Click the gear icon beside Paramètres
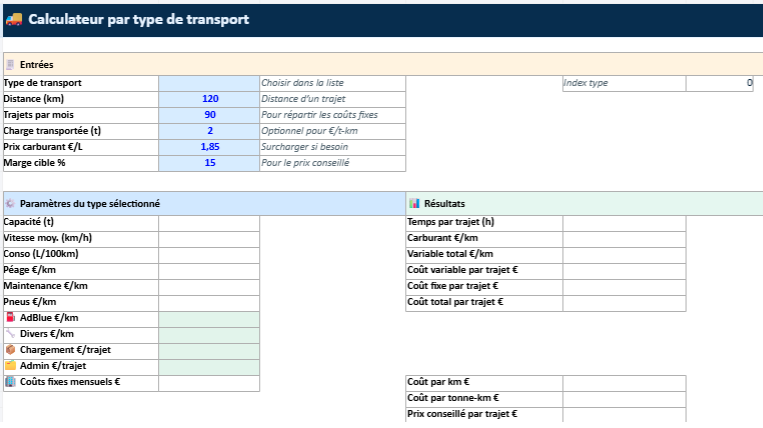 coord(10,203)
